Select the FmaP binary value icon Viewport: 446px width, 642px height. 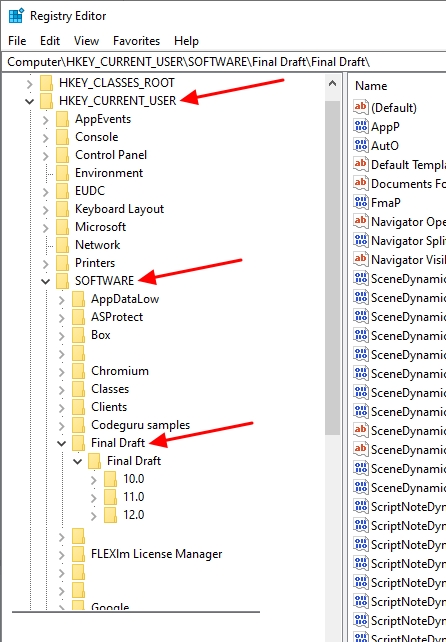click(360, 202)
